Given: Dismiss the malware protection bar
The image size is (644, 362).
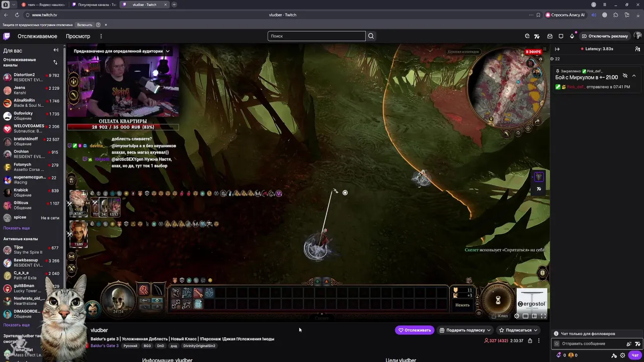Looking at the screenshot, I should 106,25.
